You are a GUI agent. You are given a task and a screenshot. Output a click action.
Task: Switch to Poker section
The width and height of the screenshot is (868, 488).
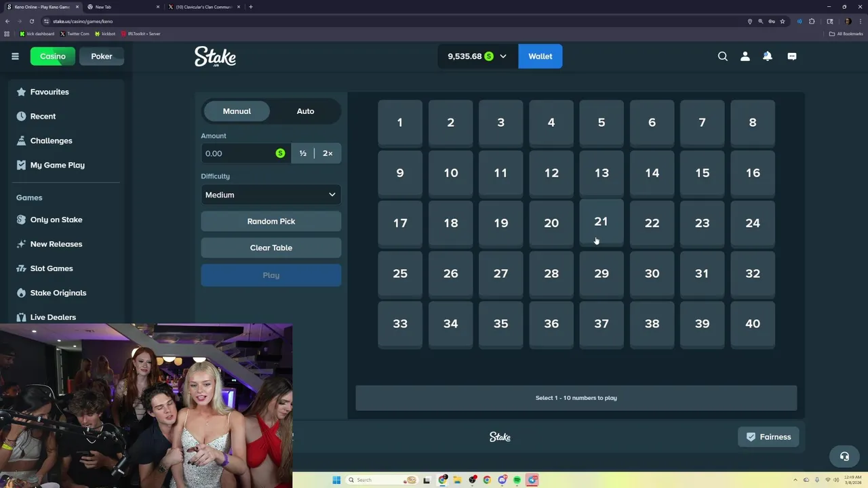coord(102,56)
